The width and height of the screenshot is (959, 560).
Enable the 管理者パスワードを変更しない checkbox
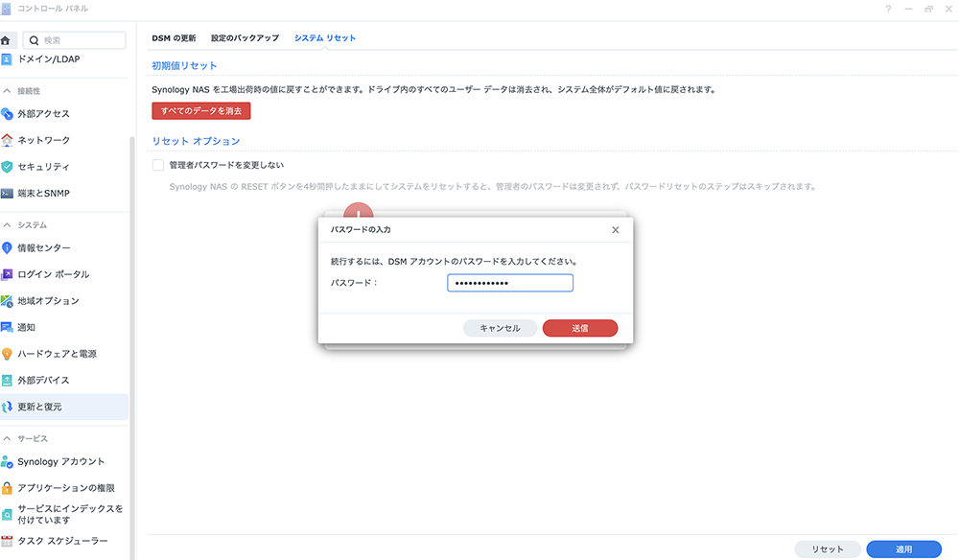coord(157,164)
